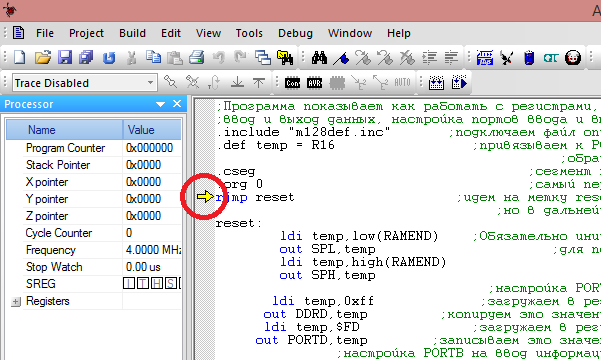Click the gray chip icon after AVR
601x360 pixels.
pyautogui.click(x=337, y=83)
